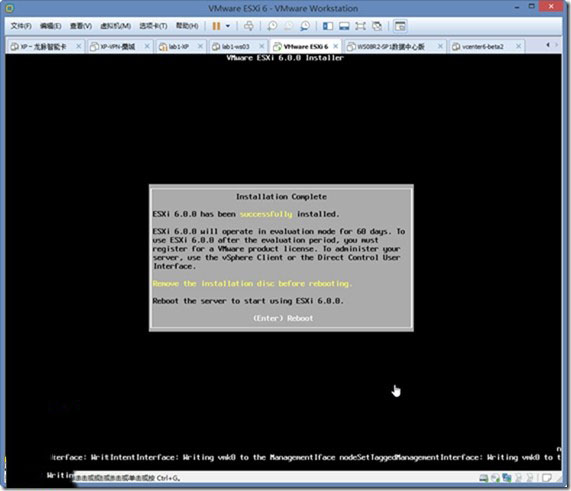Maximize the VMware Workstation window
Image resolution: width=571 pixels, height=491 pixels.
pos(531,7)
